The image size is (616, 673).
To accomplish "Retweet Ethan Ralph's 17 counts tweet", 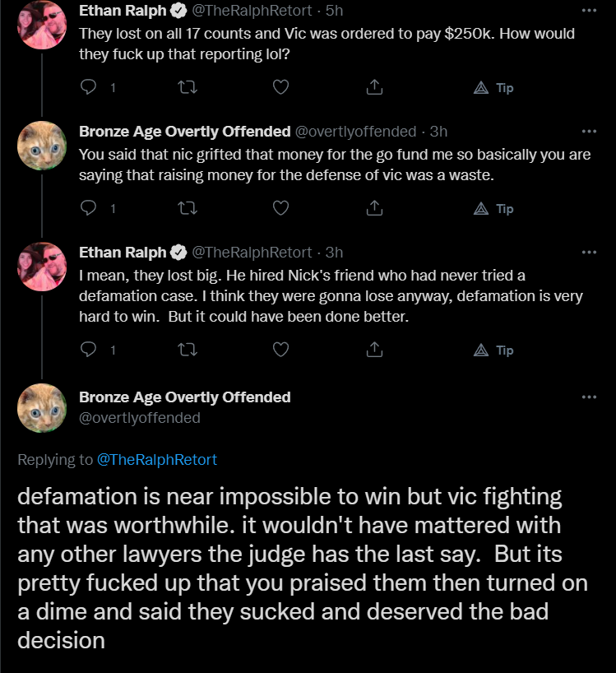I will coord(188,87).
